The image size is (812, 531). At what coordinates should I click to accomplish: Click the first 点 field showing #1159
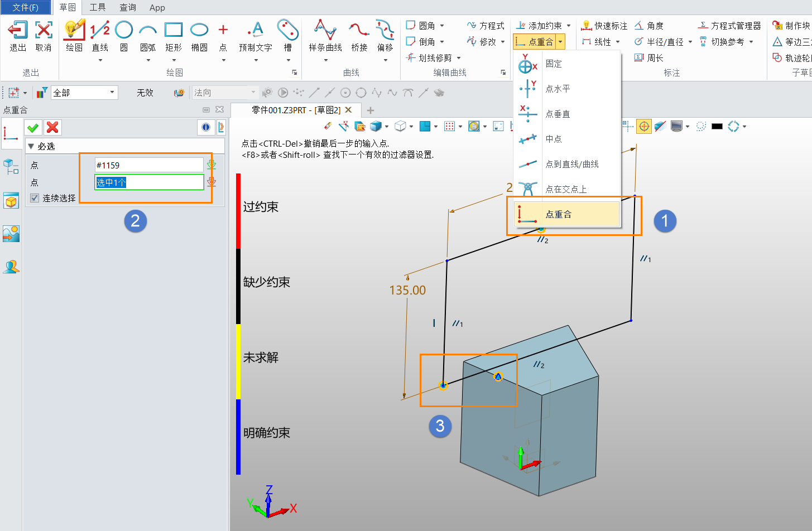pyautogui.click(x=149, y=165)
